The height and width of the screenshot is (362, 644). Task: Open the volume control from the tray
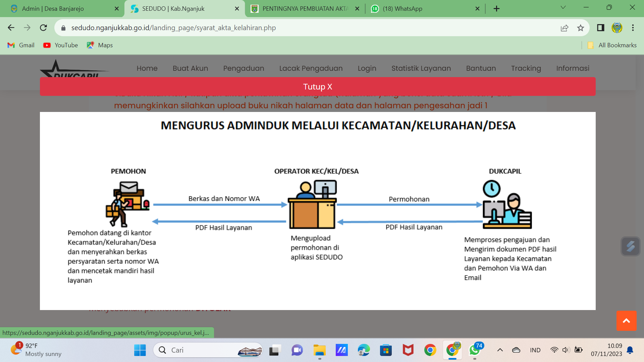click(x=566, y=350)
